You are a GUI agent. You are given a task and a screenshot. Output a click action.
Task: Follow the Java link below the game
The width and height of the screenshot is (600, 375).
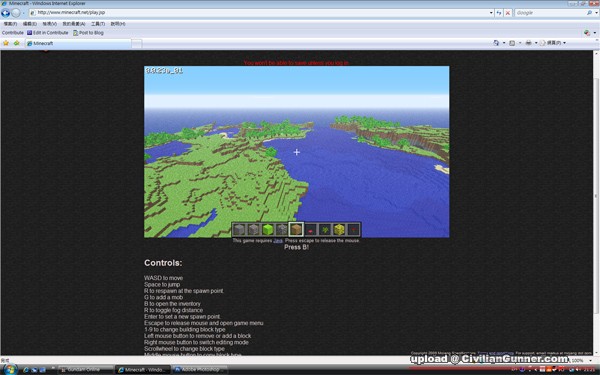[x=278, y=241]
